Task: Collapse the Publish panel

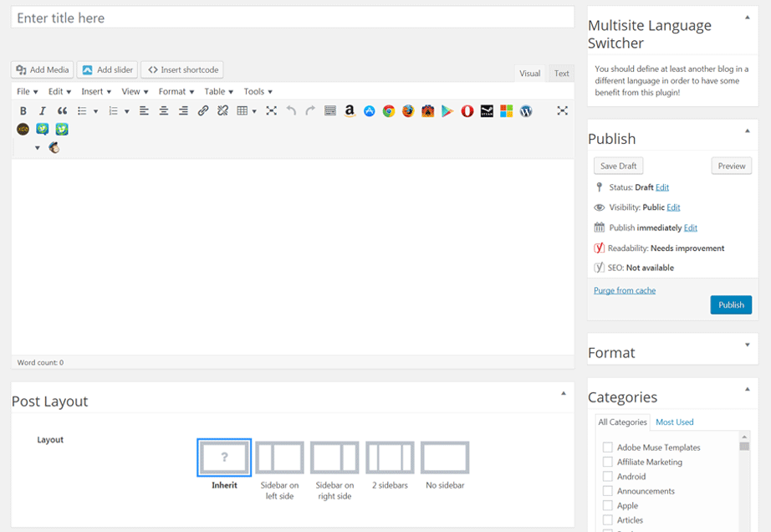Action: [748, 131]
